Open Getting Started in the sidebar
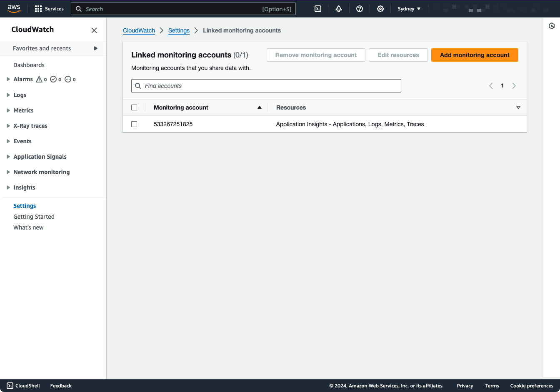The height and width of the screenshot is (392, 560). coord(34,217)
